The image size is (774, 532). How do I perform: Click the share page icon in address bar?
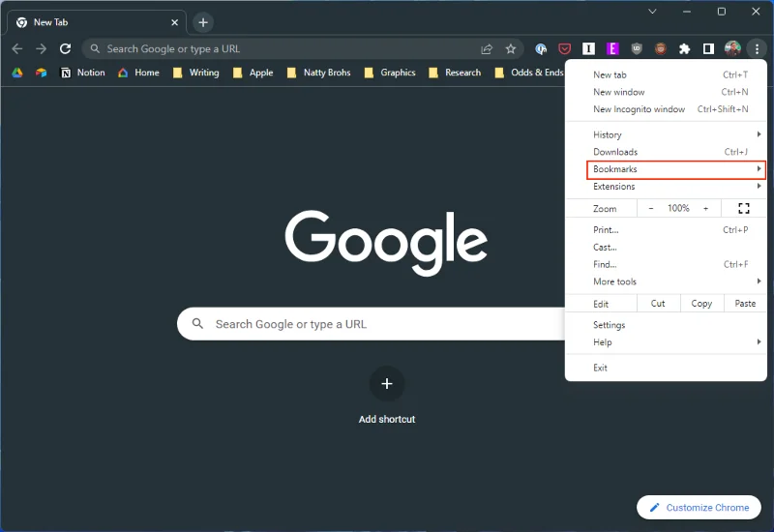[487, 48]
